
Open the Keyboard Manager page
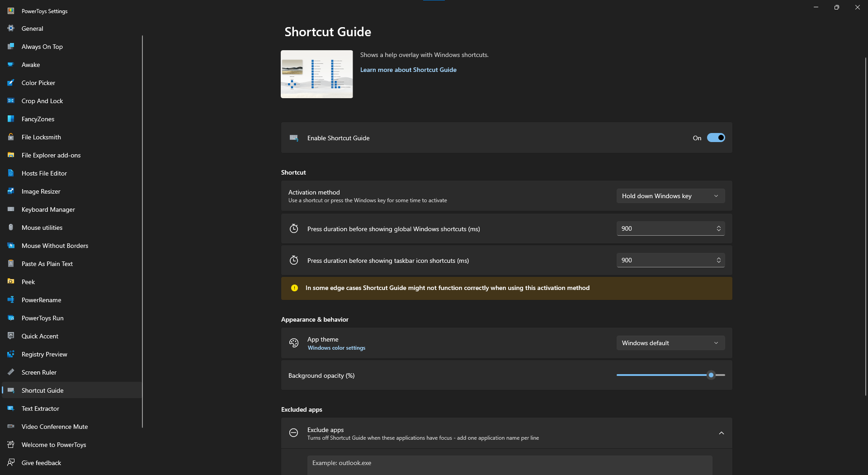(x=48, y=209)
